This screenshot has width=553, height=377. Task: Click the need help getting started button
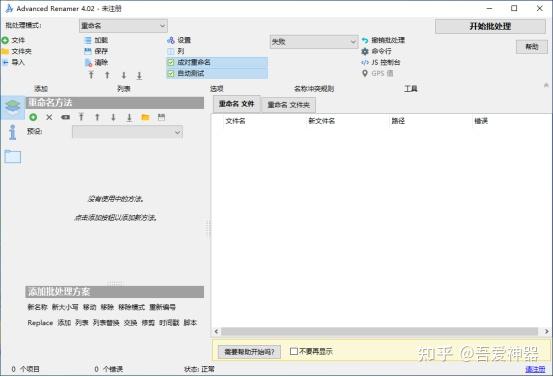[x=249, y=352]
